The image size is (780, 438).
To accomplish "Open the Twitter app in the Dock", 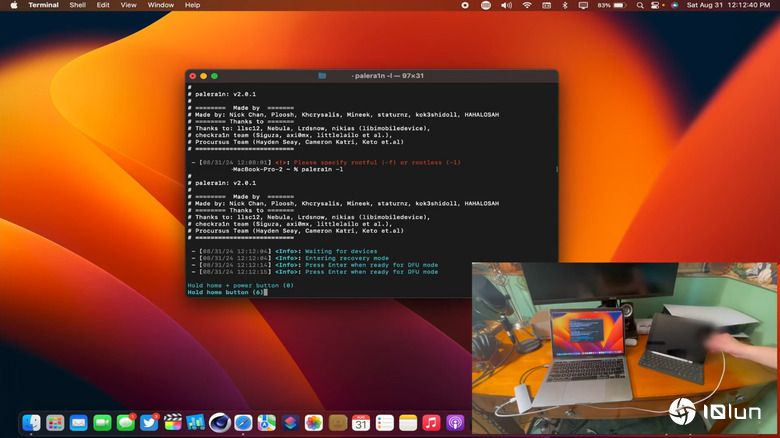I will [x=150, y=423].
